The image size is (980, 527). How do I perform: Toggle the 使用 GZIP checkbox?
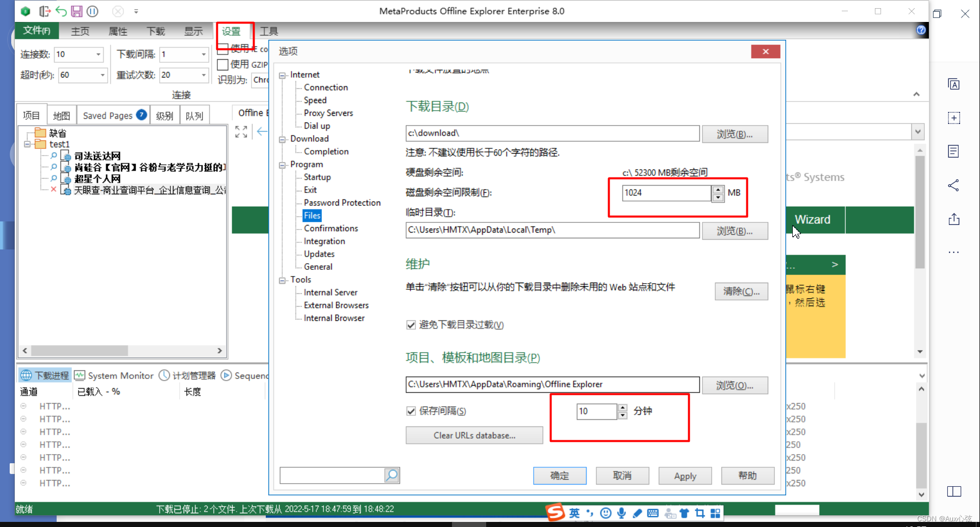tap(222, 65)
